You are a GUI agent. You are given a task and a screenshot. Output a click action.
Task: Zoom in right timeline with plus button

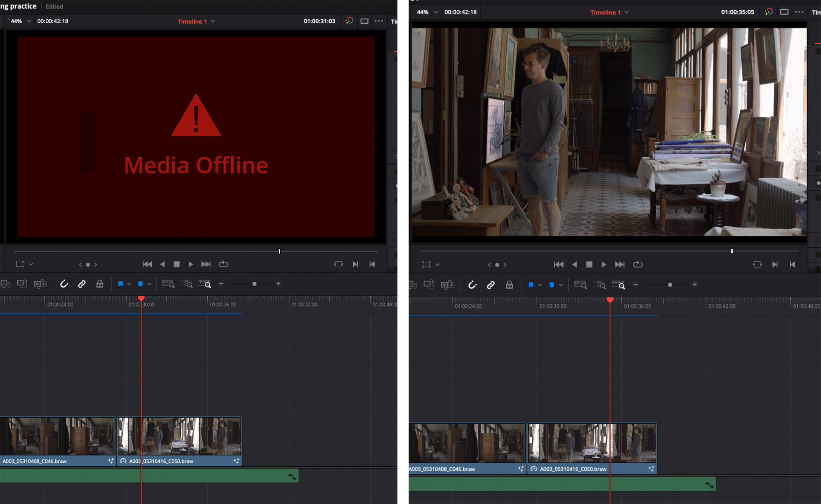695,285
